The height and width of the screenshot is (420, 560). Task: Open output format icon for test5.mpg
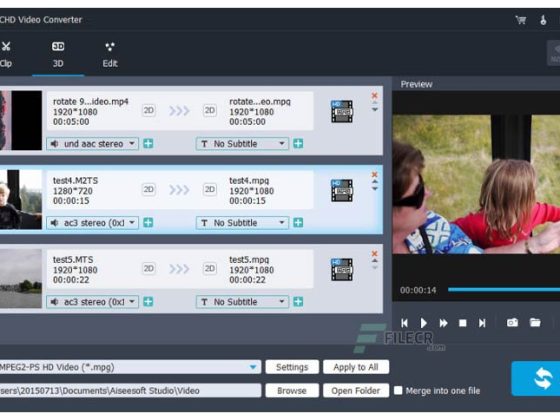click(342, 269)
